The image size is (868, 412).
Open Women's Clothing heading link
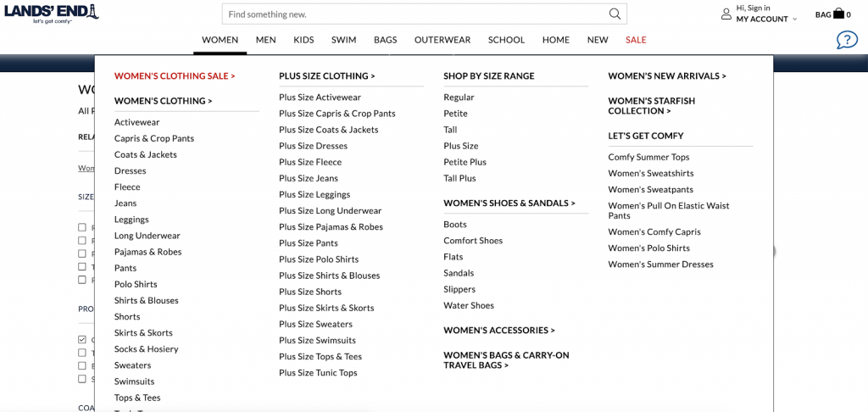coord(164,101)
